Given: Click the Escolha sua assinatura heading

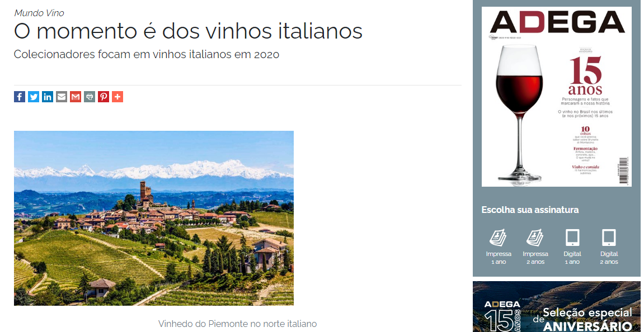Looking at the screenshot, I should 530,210.
